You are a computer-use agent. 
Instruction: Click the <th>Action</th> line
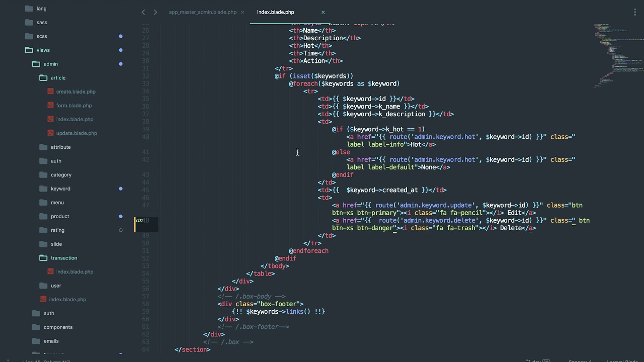click(316, 61)
